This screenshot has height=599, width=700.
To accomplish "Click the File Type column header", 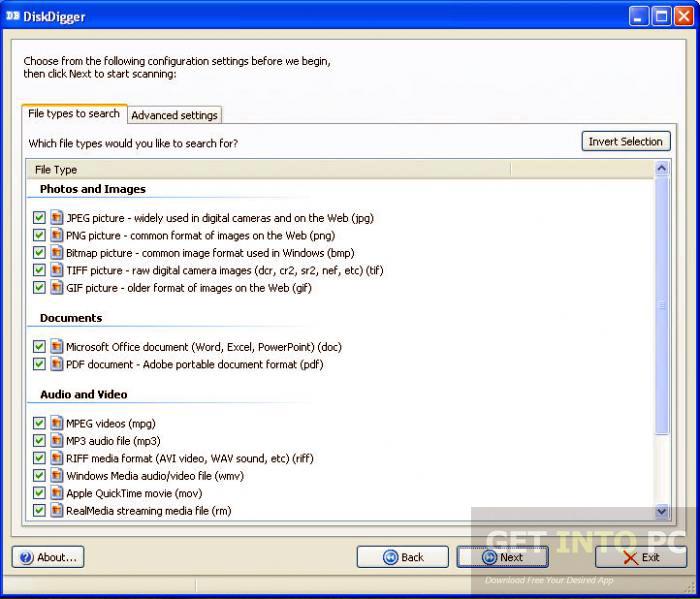I will pyautogui.click(x=269, y=170).
